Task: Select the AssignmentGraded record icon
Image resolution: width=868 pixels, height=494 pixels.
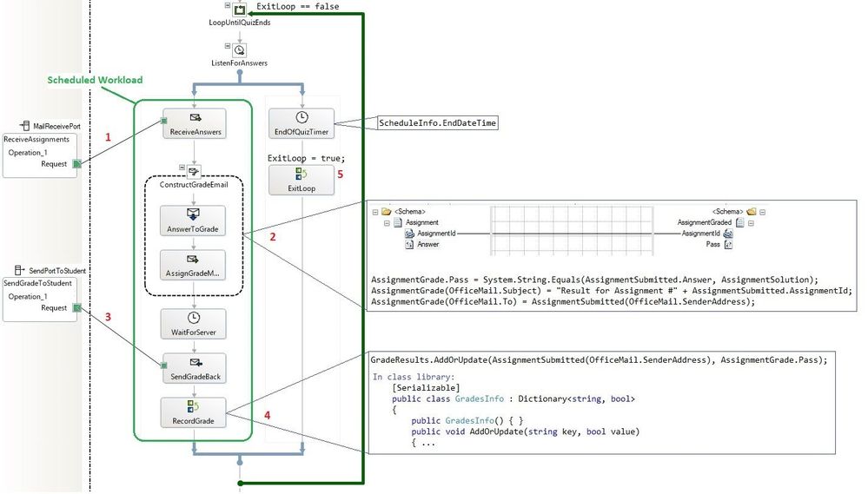Action: tap(740, 222)
